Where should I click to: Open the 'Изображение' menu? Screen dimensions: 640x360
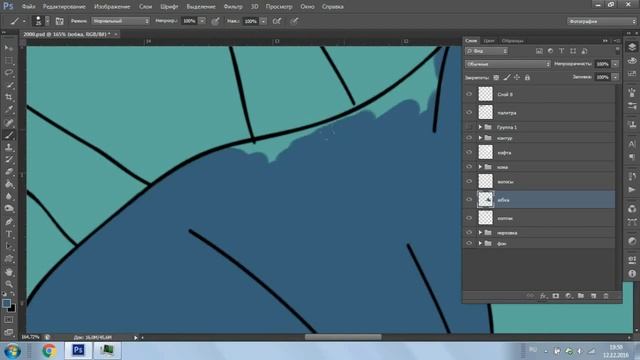click(x=112, y=7)
